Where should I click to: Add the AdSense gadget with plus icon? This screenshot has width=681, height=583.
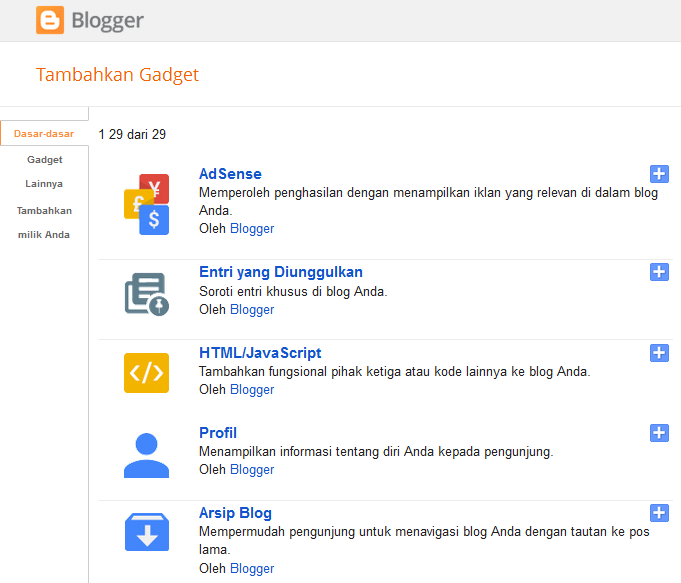point(659,174)
